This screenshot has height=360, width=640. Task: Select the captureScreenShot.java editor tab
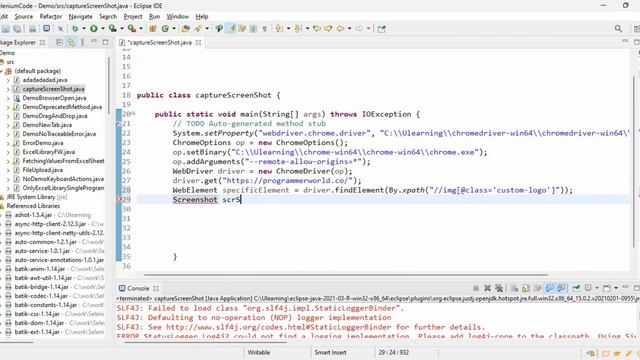click(x=159, y=42)
